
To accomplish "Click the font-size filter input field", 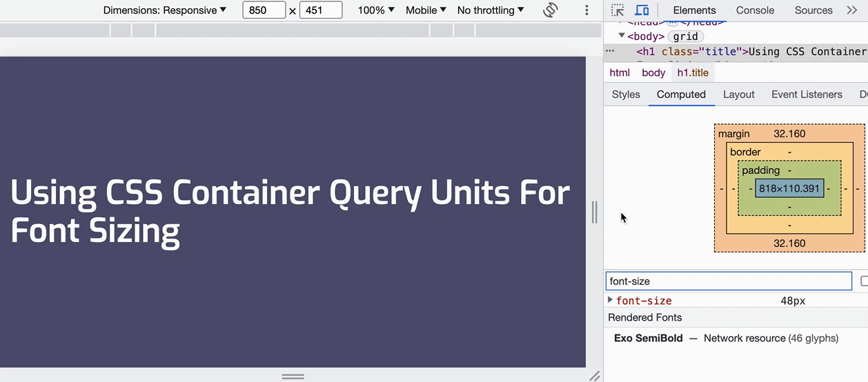I will [x=729, y=281].
